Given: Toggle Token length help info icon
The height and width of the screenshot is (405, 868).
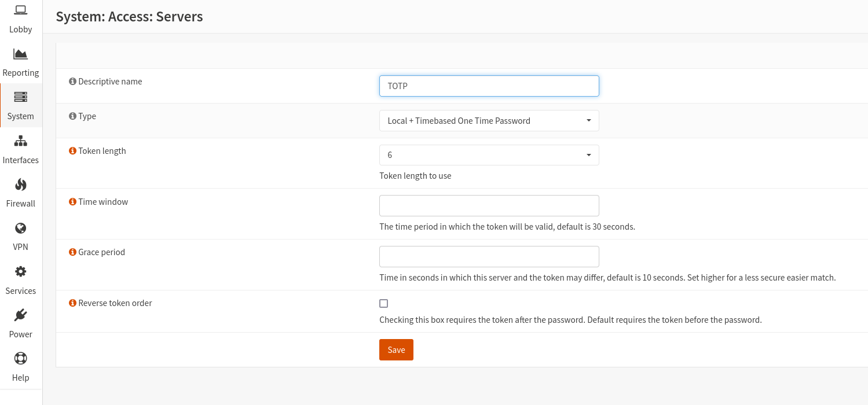Looking at the screenshot, I should coord(72,151).
